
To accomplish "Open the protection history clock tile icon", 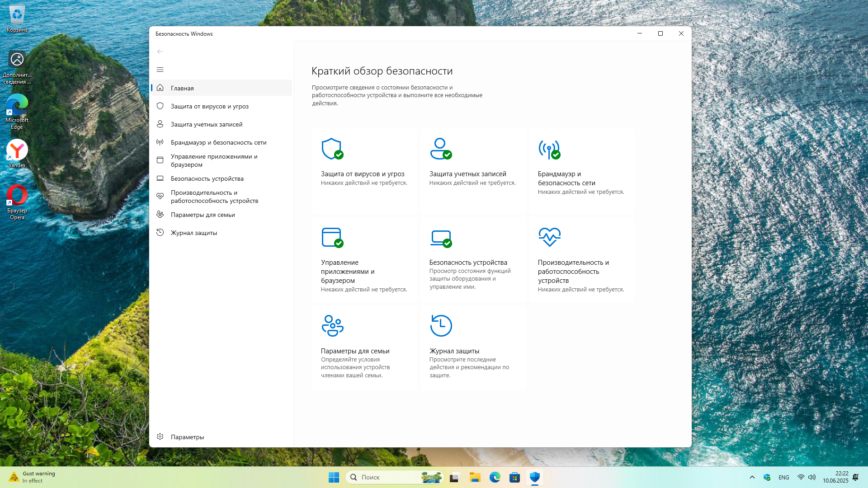I will [441, 325].
